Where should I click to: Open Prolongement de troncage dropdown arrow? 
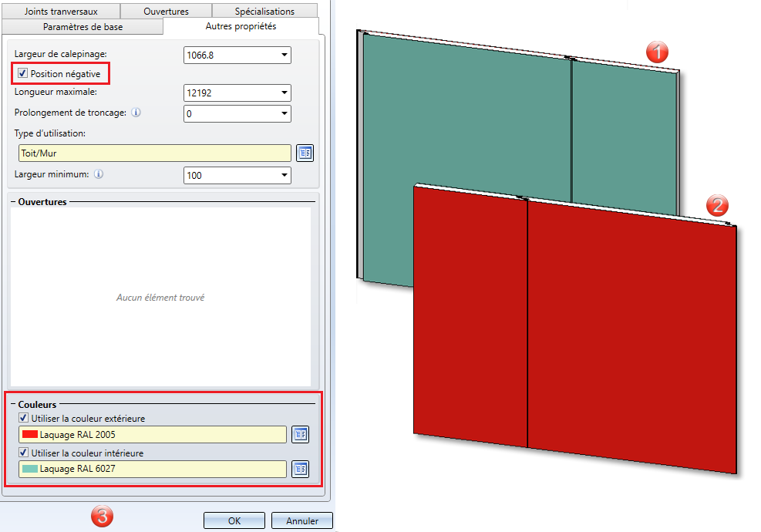pos(285,113)
